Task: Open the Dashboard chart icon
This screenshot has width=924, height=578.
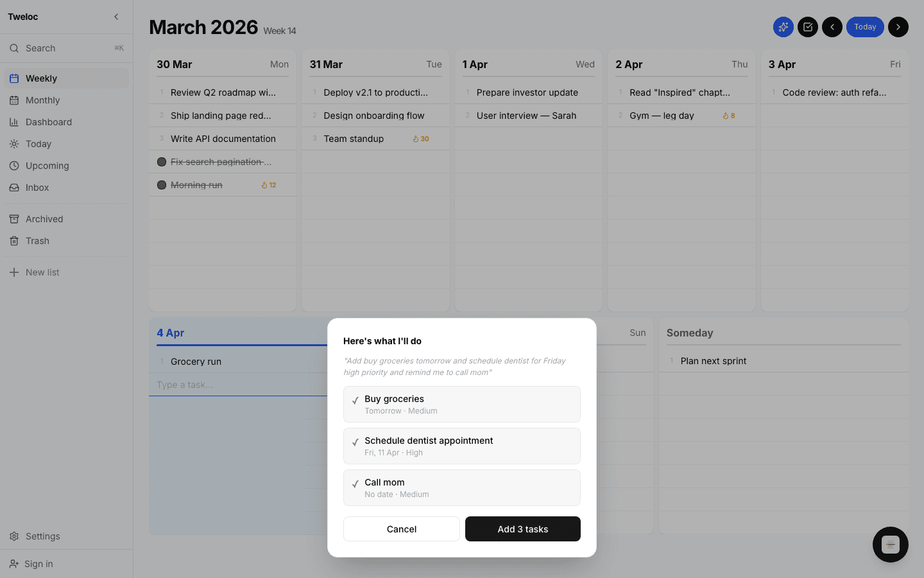Action: (13, 122)
